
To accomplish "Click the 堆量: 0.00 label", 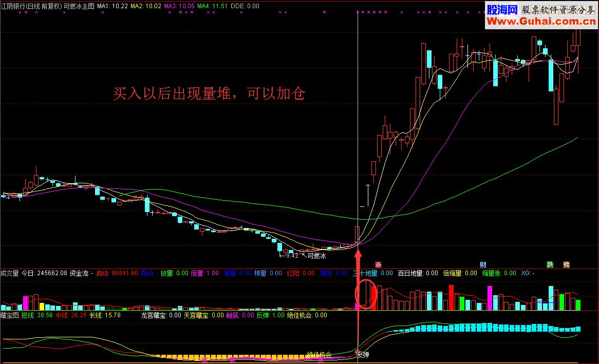I will 238,273.
